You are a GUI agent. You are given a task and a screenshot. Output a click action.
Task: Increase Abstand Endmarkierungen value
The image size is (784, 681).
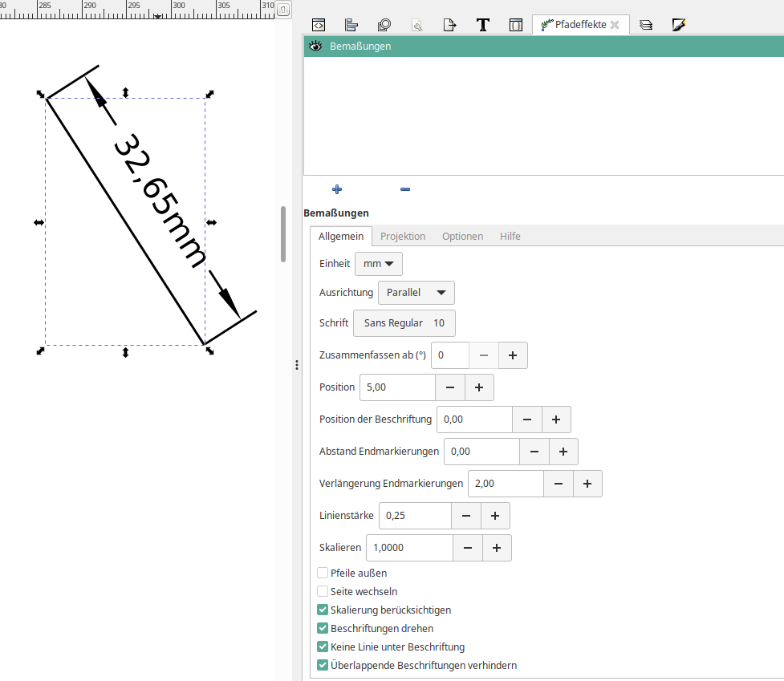pos(563,452)
